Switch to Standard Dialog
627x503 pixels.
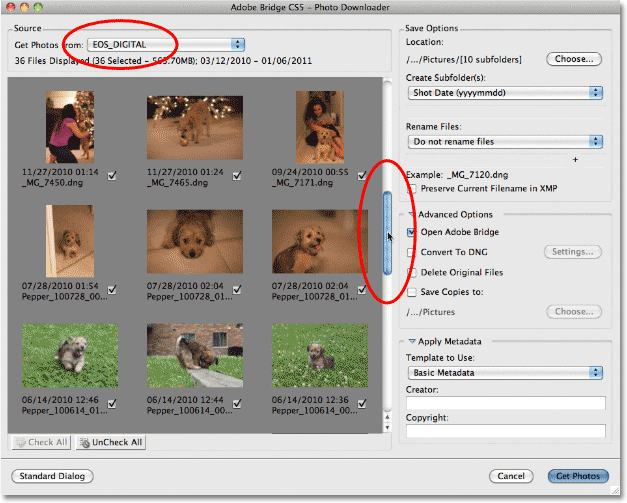[x=52, y=476]
